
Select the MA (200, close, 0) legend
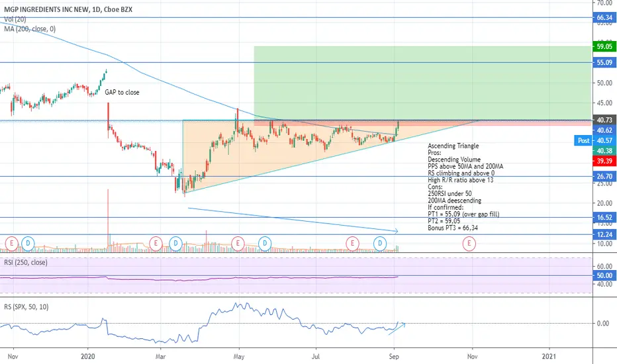click(x=30, y=28)
